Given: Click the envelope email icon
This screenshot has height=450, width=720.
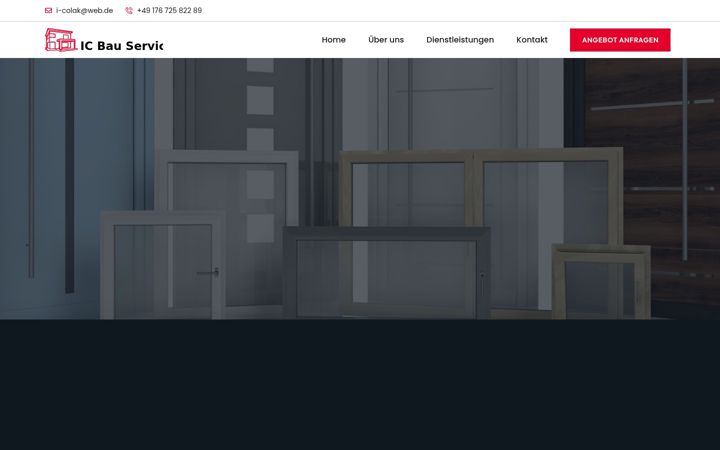Looking at the screenshot, I should point(48,11).
